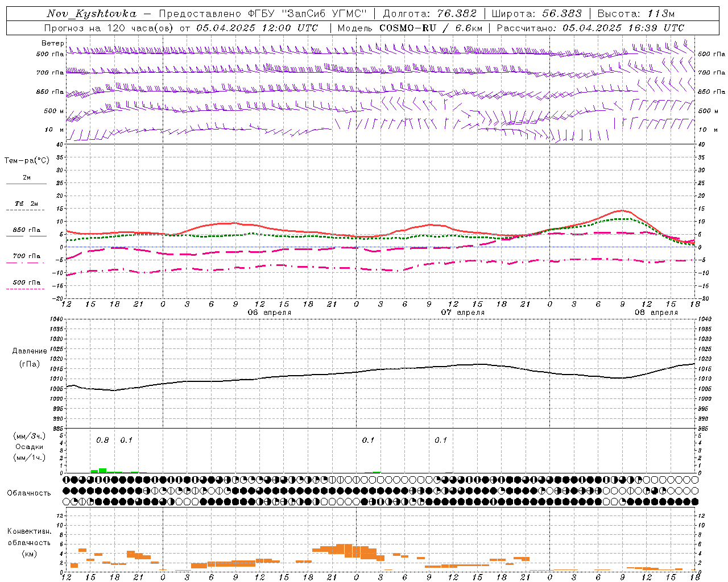Select the Высота: 113м header entry
Screen dimensions: 728x582
[636, 14]
